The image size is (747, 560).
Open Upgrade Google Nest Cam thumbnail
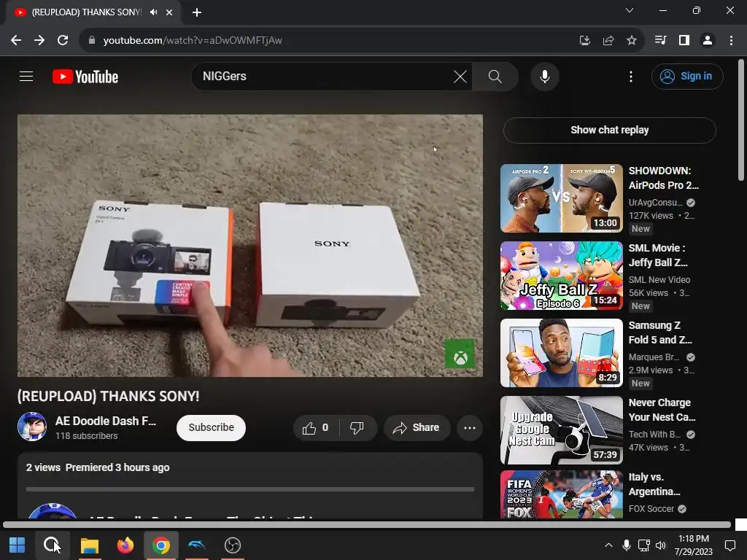(x=561, y=430)
